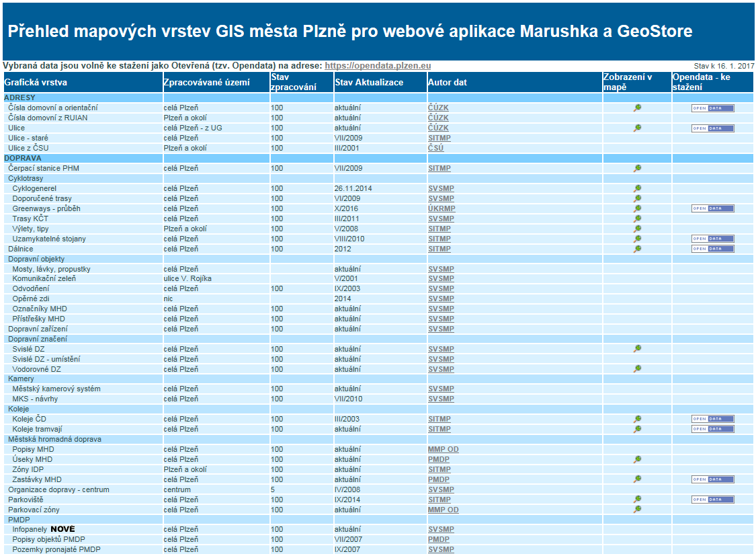Show Ulice layer in map via magnifier icon
Viewport: 756px width, 554px height.
point(638,128)
